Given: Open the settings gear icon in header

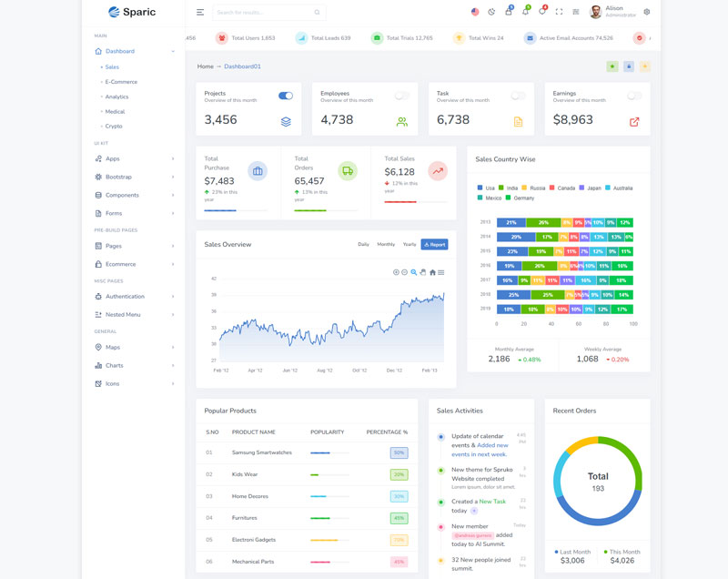Looking at the screenshot, I should click(x=647, y=12).
